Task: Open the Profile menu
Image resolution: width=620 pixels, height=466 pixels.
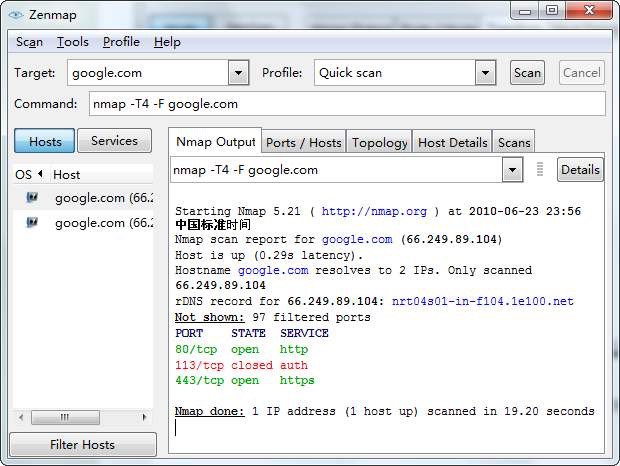Action: [x=121, y=42]
